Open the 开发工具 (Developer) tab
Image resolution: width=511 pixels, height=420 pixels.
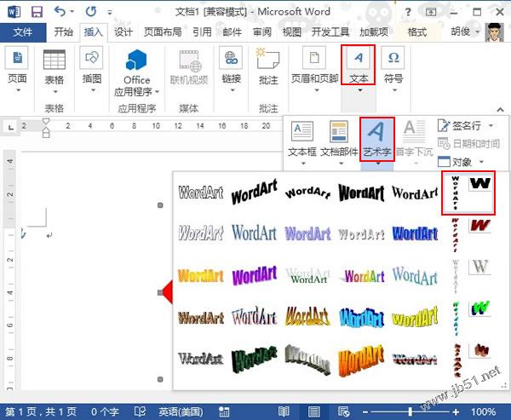pyautogui.click(x=330, y=32)
